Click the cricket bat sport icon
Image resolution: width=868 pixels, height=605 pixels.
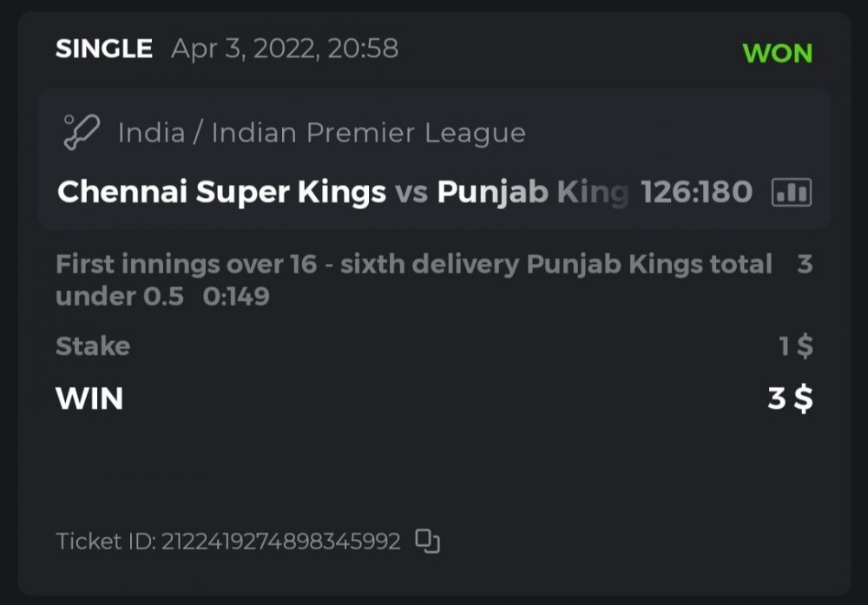coord(82,132)
